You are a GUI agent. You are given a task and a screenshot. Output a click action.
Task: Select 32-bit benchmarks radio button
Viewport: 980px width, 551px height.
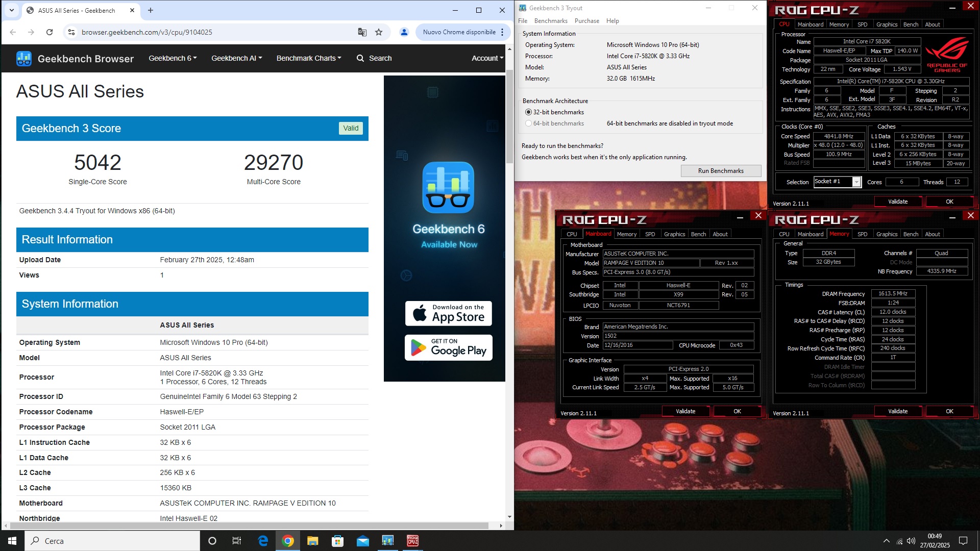coord(528,112)
